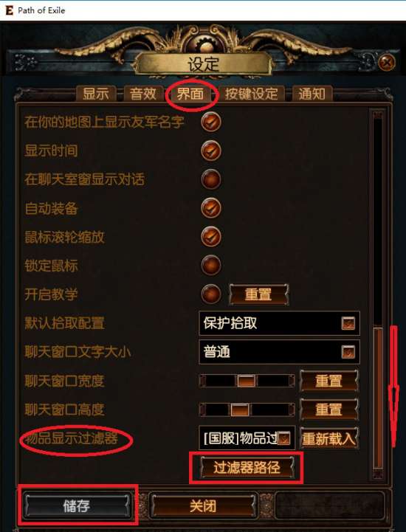
Task: Uncheck the 显示时间 option
Action: coord(211,151)
